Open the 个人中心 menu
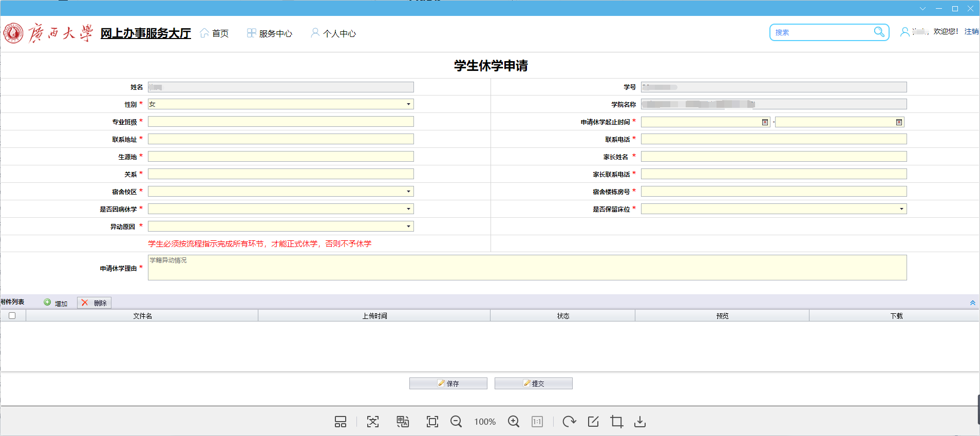This screenshot has width=980, height=436. point(333,33)
